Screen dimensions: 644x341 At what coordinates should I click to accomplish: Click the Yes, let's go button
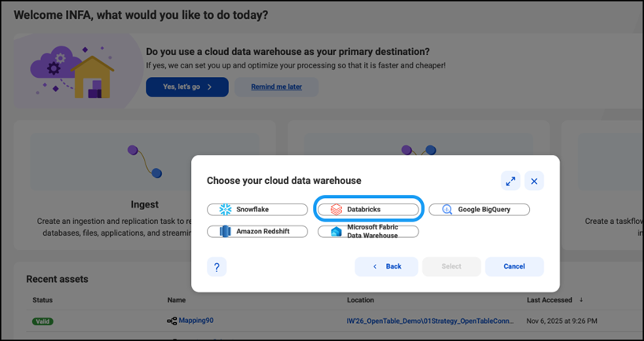point(187,87)
